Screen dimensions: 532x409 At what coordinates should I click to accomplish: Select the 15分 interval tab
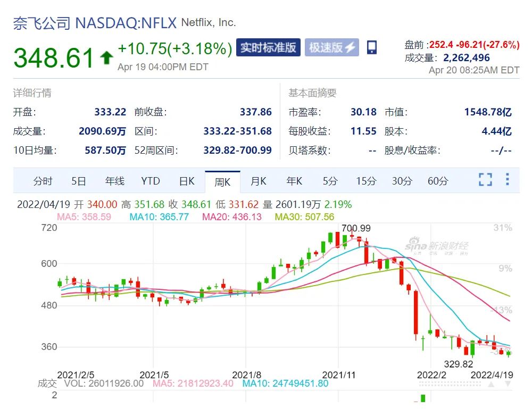point(365,181)
